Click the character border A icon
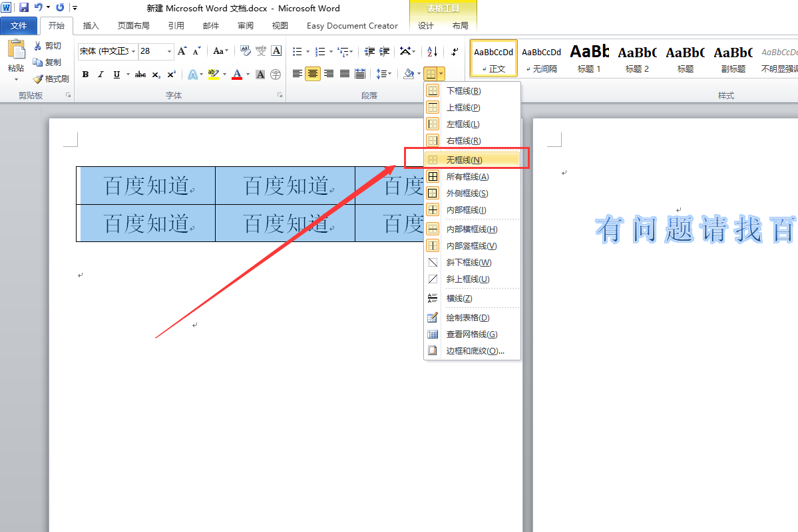Screen dimensions: 798x532 tap(276, 51)
